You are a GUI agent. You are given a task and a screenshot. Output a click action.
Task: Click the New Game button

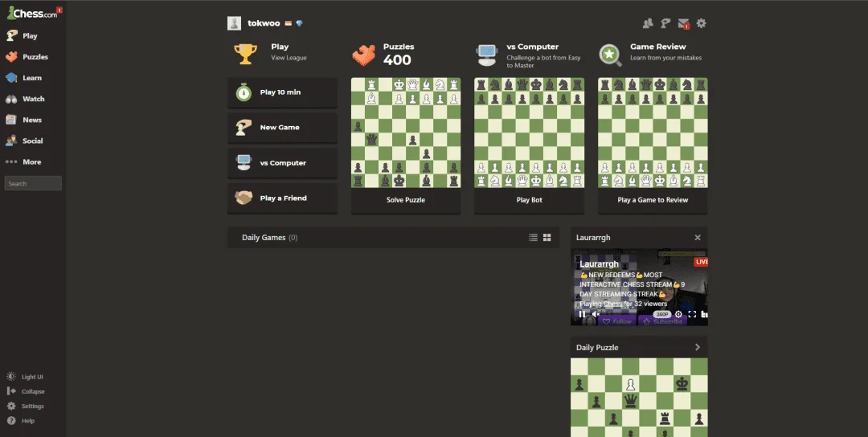pyautogui.click(x=282, y=127)
